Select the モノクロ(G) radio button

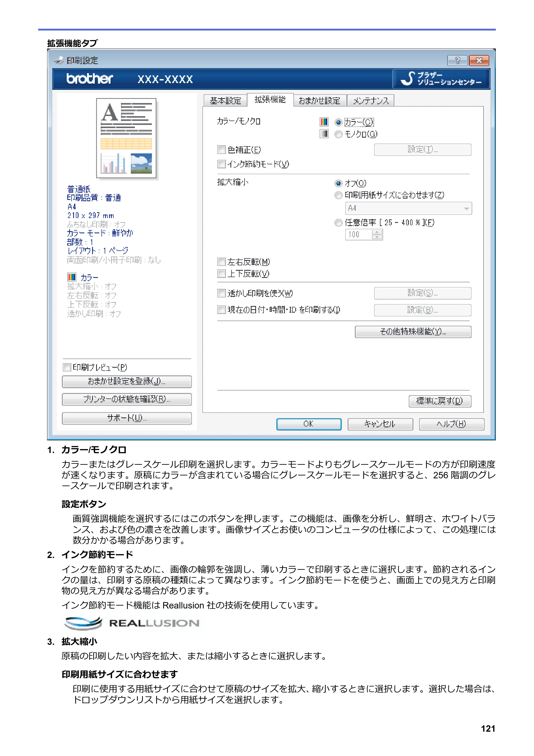(x=338, y=134)
